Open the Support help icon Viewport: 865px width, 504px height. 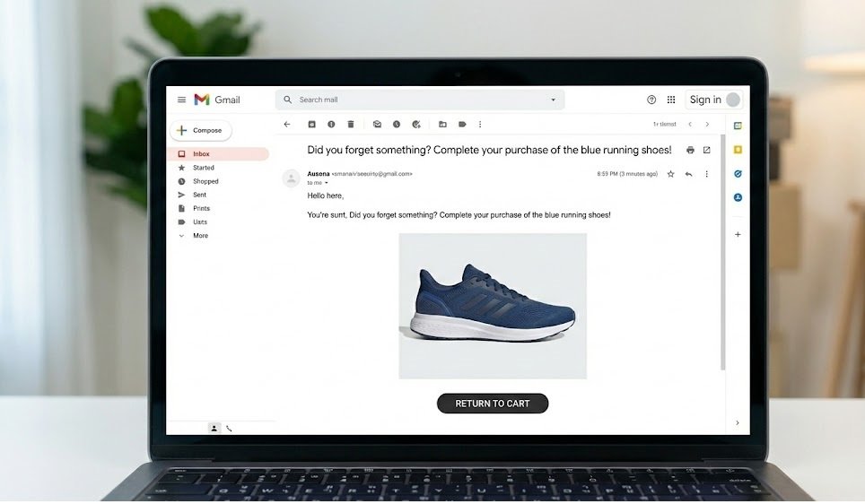pos(651,100)
